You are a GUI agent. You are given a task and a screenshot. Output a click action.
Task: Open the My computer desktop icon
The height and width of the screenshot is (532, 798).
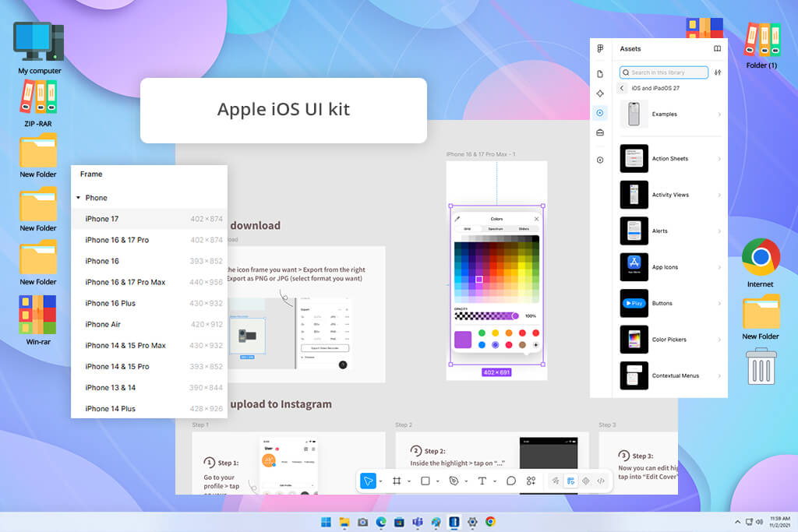pyautogui.click(x=39, y=48)
